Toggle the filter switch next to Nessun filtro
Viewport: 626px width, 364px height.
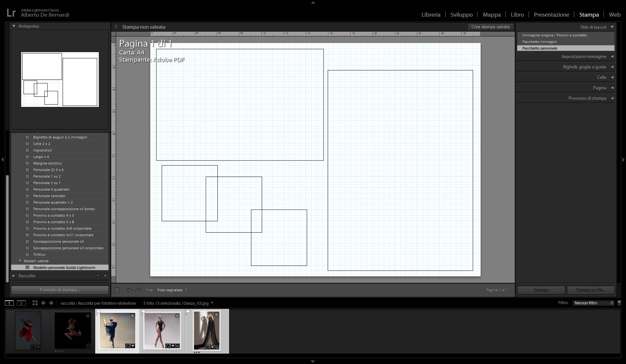[619, 303]
